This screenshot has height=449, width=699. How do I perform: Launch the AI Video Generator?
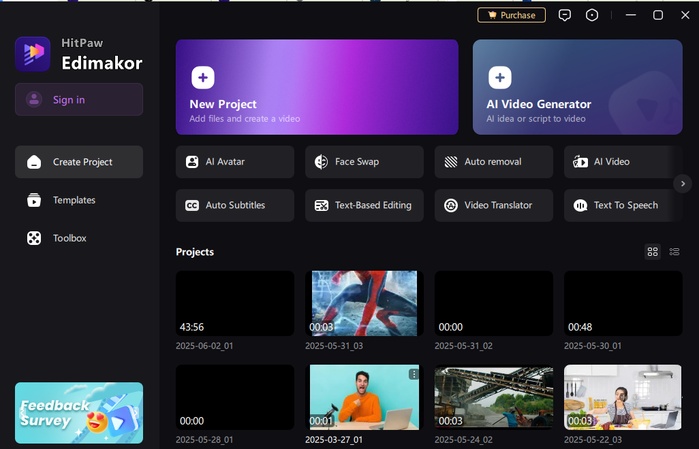(577, 87)
